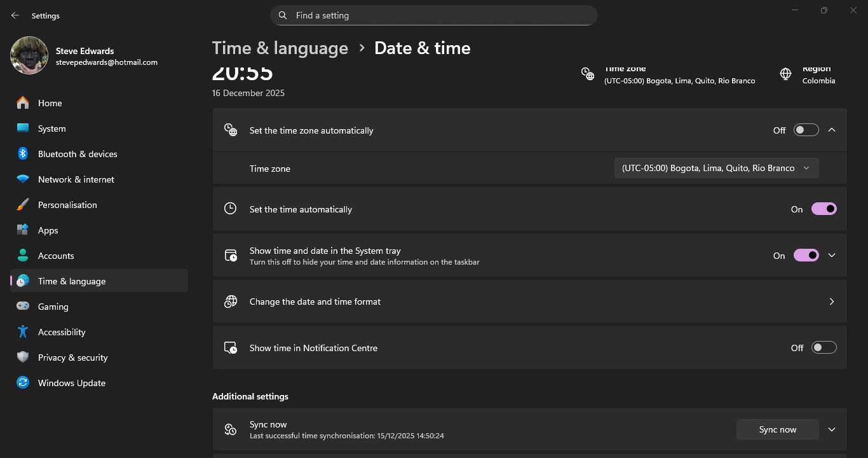The height and width of the screenshot is (458, 868).
Task: Turn off Set the time automatically
Action: (x=824, y=209)
